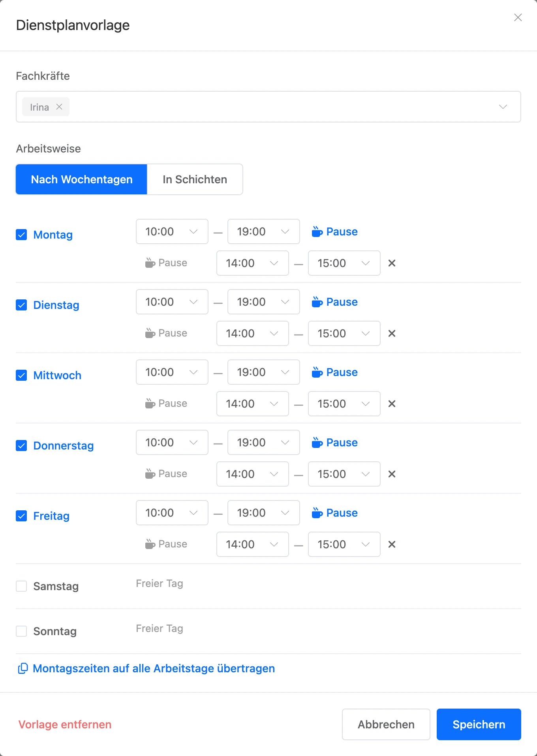The width and height of the screenshot is (537, 756).
Task: Switch to In Schichten mode
Action: point(195,179)
